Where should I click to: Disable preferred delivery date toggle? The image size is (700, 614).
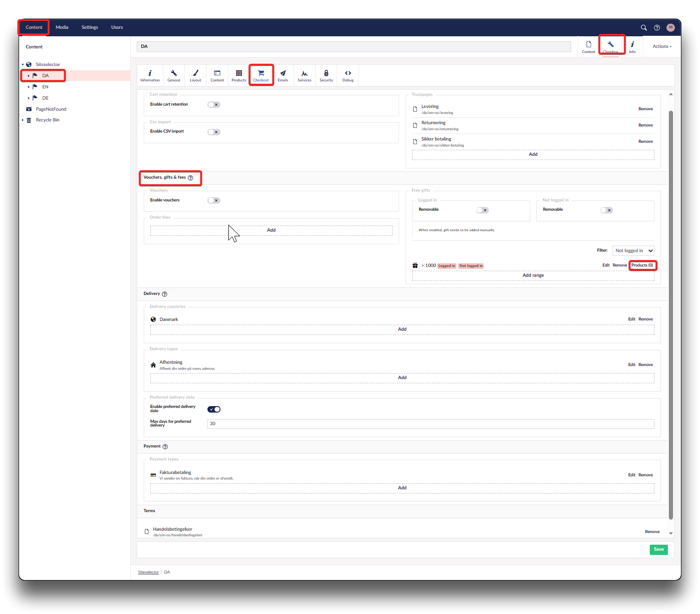214,409
